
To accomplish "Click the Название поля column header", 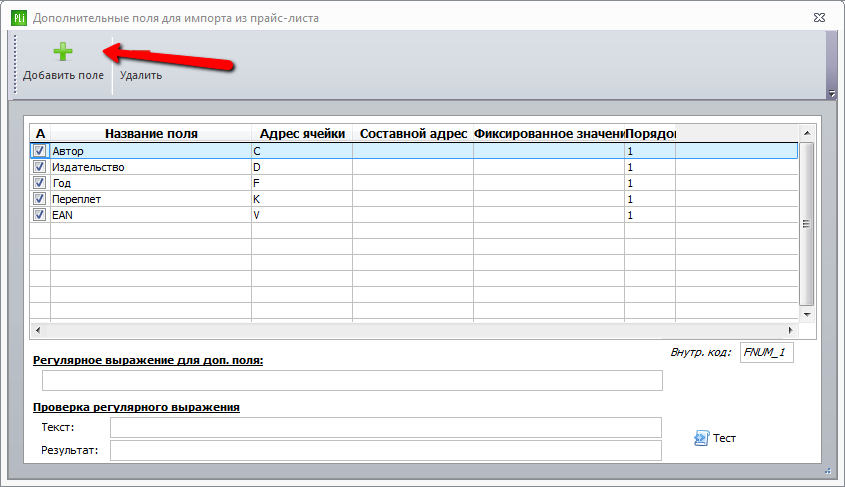I will pos(151,134).
